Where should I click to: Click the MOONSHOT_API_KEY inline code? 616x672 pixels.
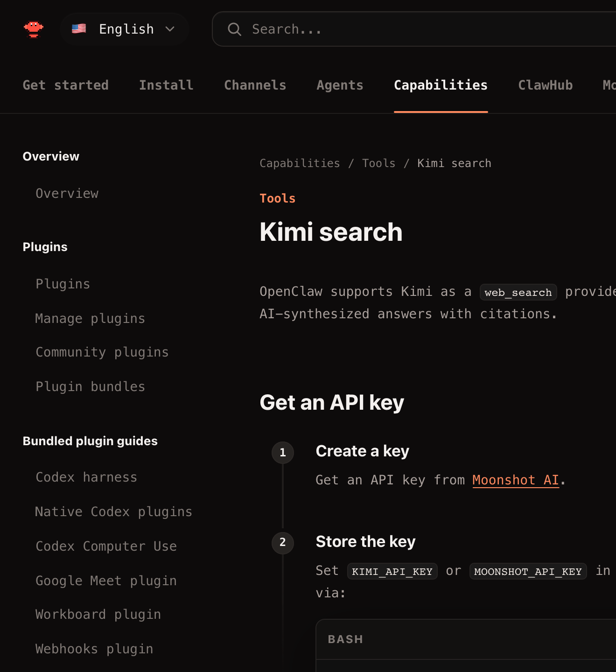click(x=528, y=571)
